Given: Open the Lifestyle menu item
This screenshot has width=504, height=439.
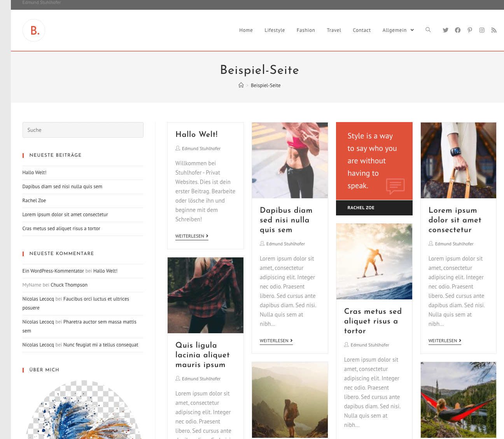Looking at the screenshot, I should [x=275, y=30].
